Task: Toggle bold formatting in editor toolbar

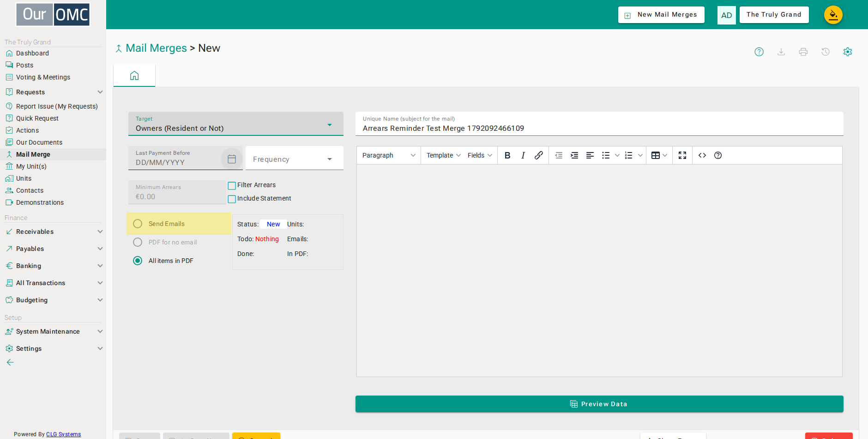Action: pyautogui.click(x=507, y=155)
